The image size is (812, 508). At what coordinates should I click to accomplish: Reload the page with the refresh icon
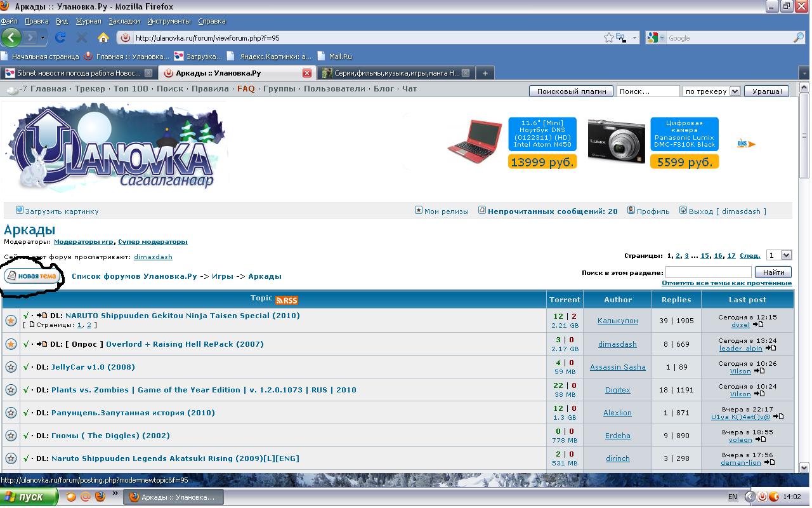pos(60,37)
